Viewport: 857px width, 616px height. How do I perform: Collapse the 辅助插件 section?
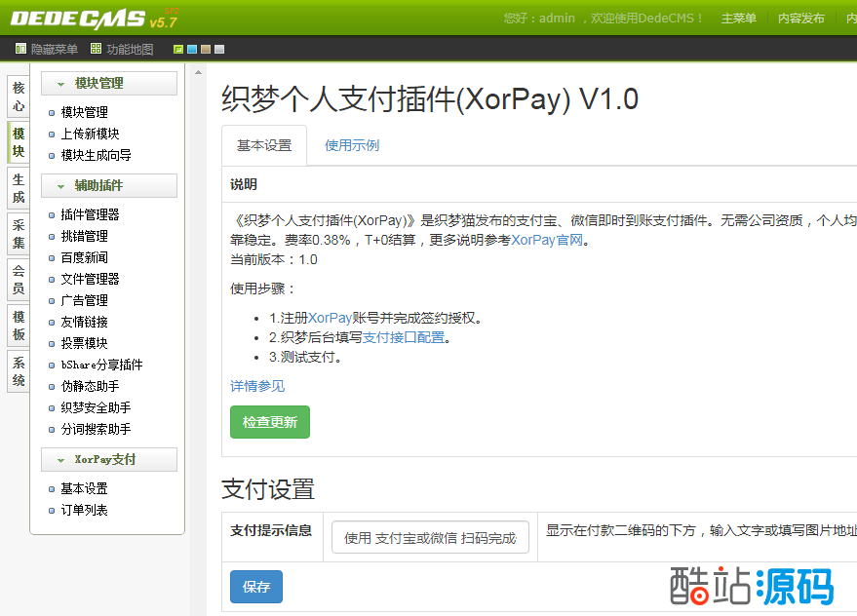[x=108, y=186]
